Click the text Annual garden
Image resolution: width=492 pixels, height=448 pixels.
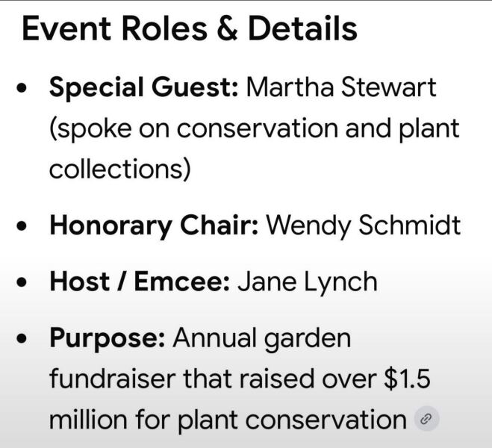(262, 338)
